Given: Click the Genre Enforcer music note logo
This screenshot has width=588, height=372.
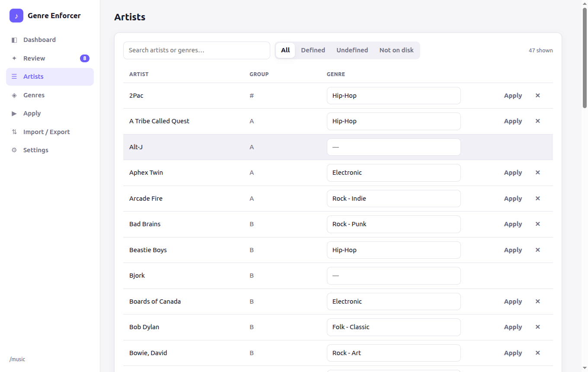Looking at the screenshot, I should (16, 16).
